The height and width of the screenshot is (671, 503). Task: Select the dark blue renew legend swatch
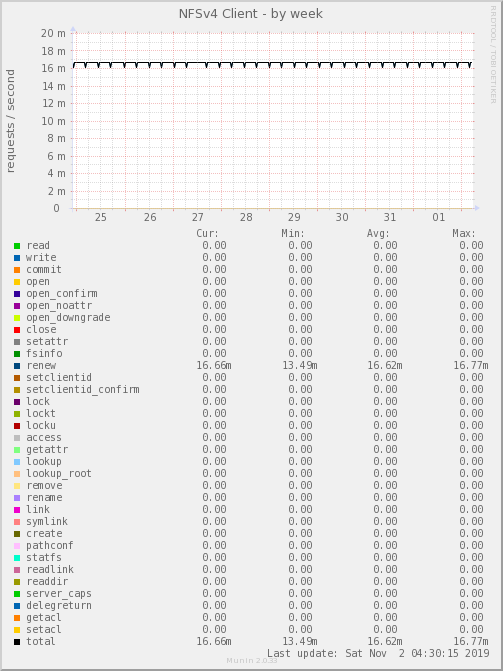[x=17, y=365]
